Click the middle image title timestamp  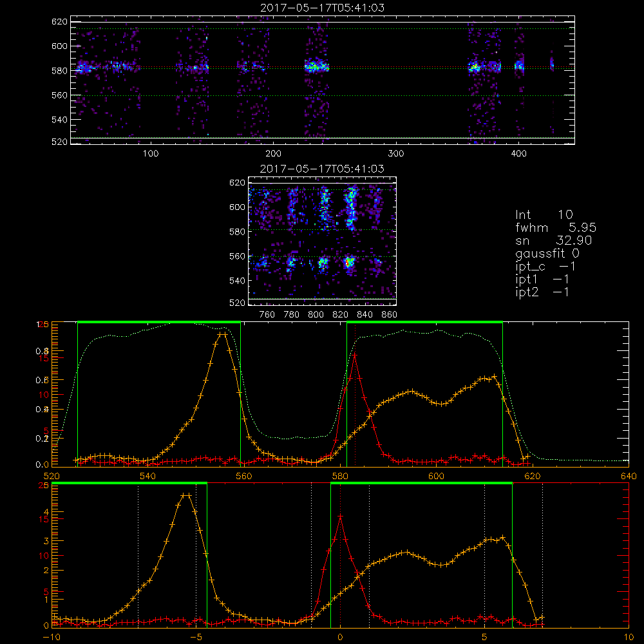tap(323, 169)
